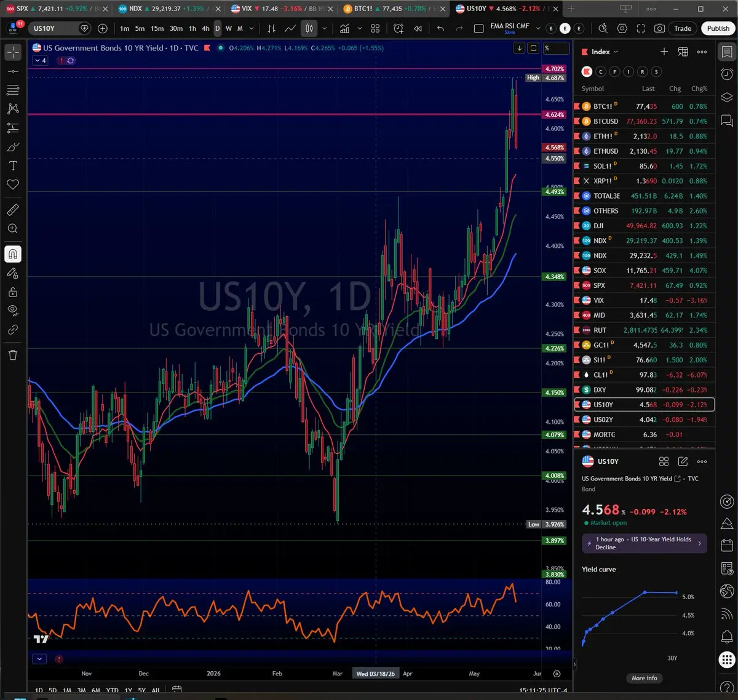
Task: Take a chart snapshot with the camera
Action: tap(659, 28)
